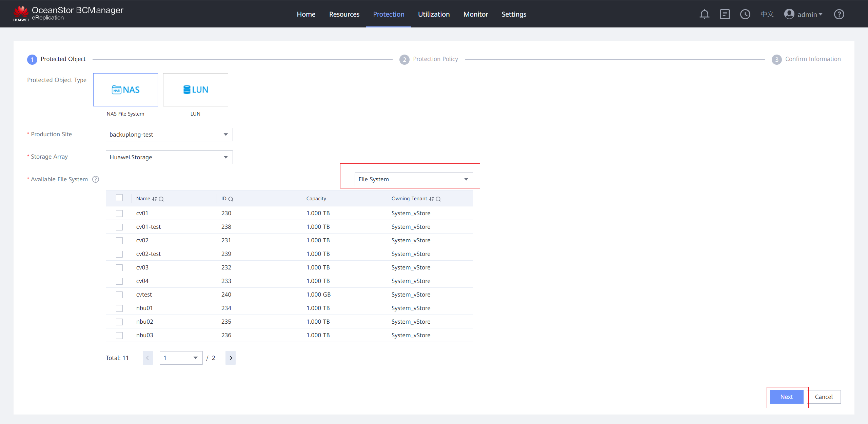The image size is (868, 424).
Task: Open the clock history icon
Action: pyautogui.click(x=745, y=14)
